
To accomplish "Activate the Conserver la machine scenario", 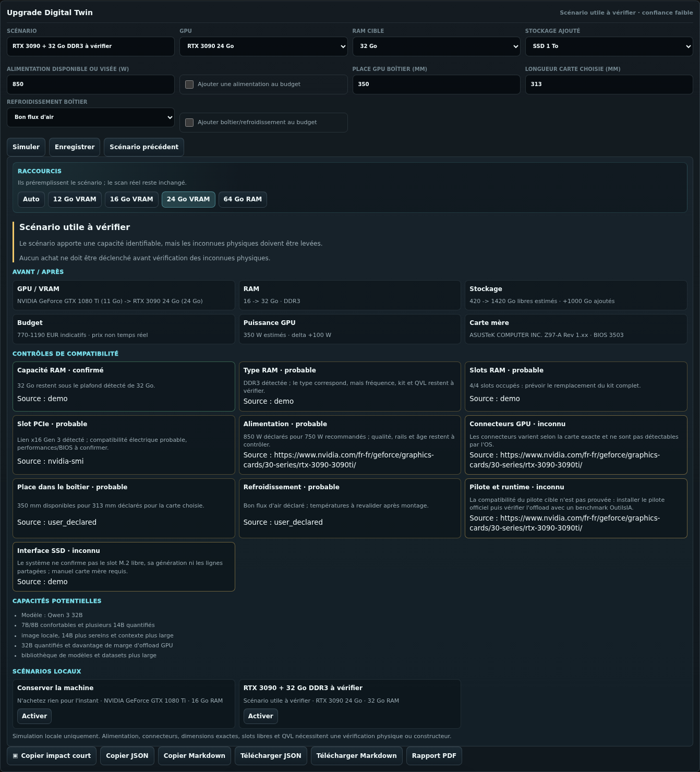I will point(34,716).
